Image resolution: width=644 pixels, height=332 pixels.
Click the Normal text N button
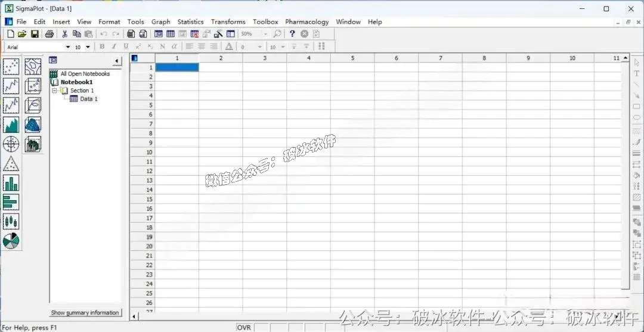point(162,46)
